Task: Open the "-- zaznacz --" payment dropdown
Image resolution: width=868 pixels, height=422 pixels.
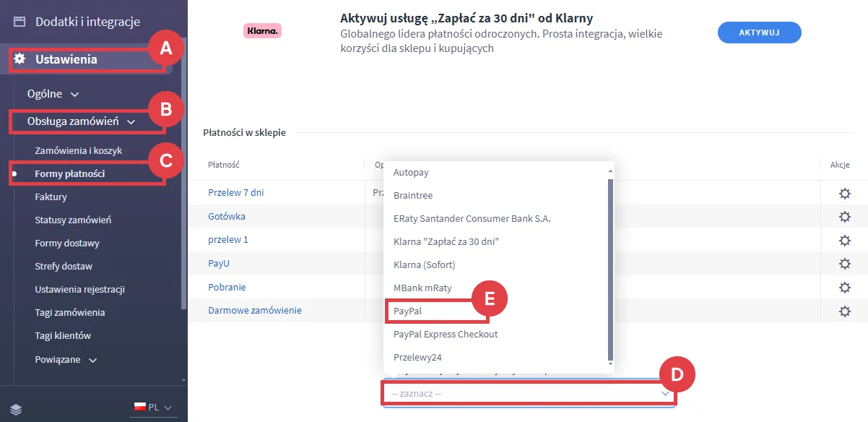Action: coord(529,394)
